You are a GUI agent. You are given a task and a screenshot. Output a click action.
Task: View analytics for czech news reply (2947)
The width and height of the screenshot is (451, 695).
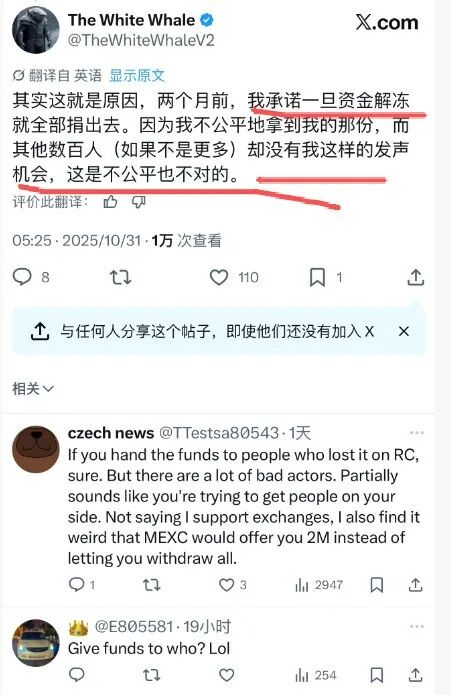pos(319,586)
